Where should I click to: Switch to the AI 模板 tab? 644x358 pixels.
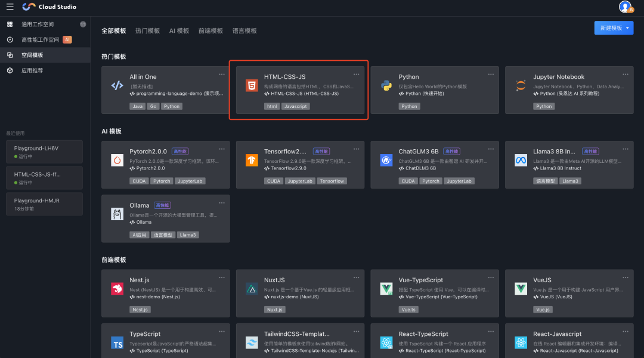click(x=179, y=31)
